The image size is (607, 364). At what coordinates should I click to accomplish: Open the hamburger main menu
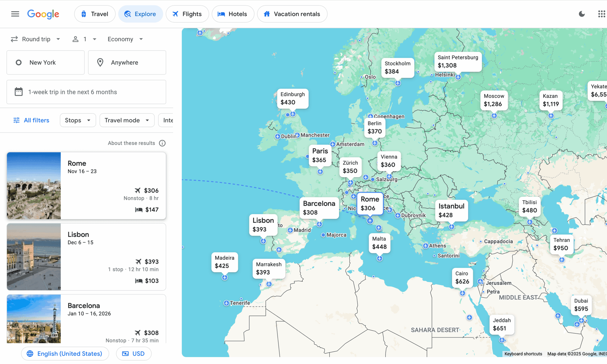15,14
